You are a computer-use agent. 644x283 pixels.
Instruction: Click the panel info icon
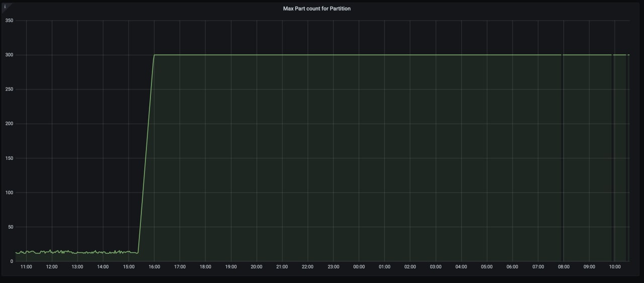coord(5,7)
